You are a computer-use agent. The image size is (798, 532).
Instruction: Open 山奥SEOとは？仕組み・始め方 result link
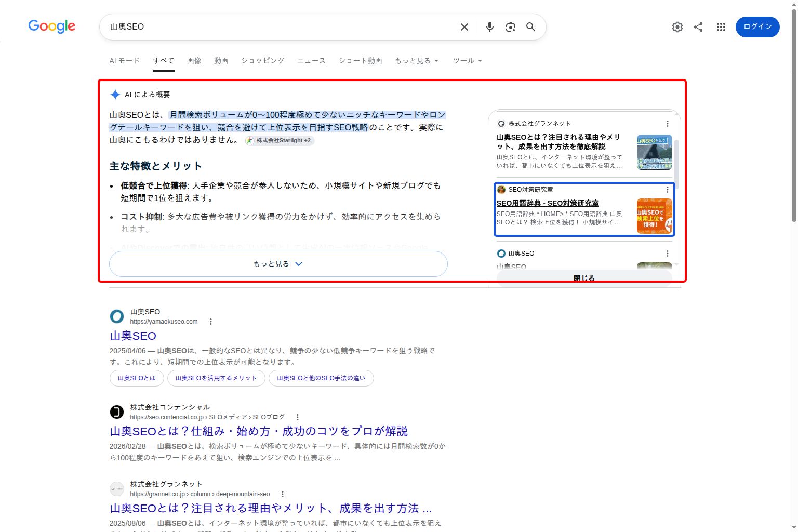click(259, 432)
